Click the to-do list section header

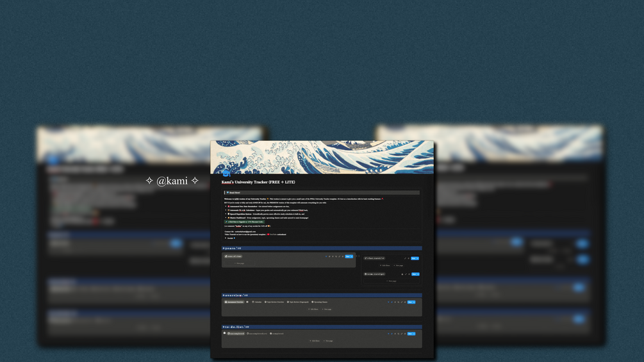pyautogui.click(x=322, y=327)
